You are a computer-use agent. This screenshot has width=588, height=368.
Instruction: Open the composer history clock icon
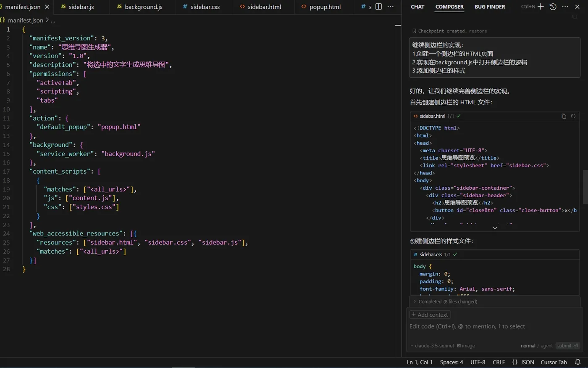[x=553, y=7]
